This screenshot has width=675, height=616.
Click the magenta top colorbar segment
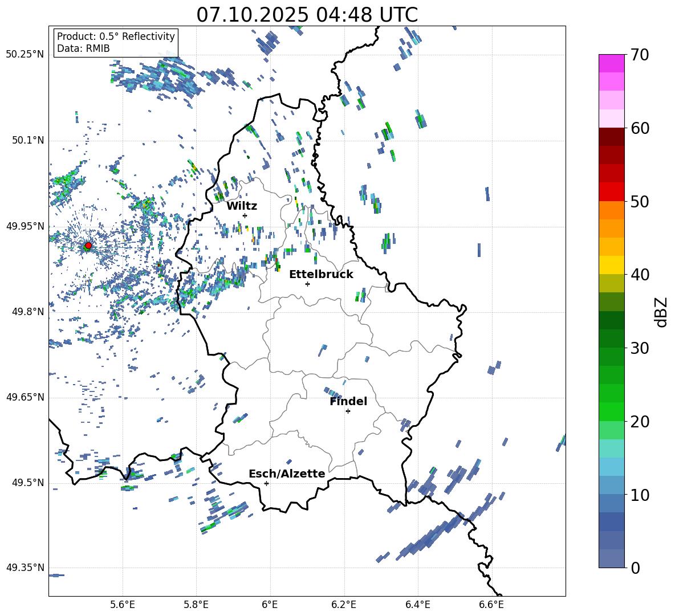[612, 63]
